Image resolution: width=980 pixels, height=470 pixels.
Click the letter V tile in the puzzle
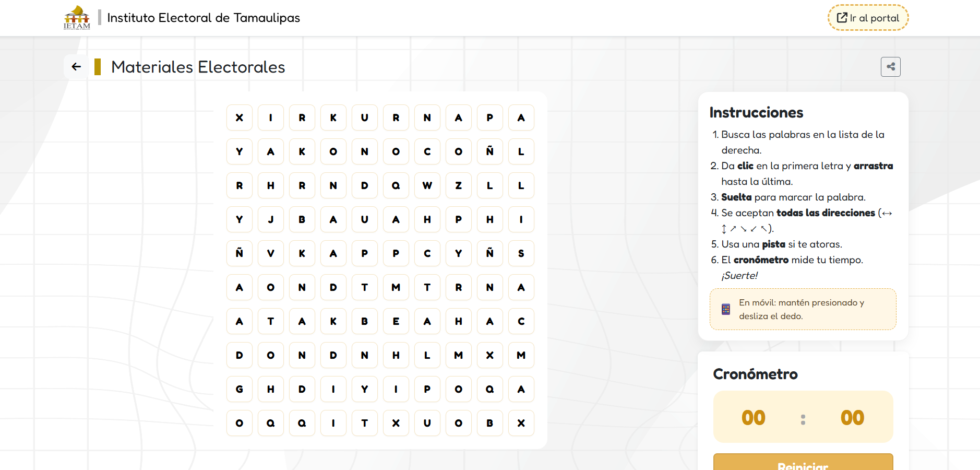271,253
